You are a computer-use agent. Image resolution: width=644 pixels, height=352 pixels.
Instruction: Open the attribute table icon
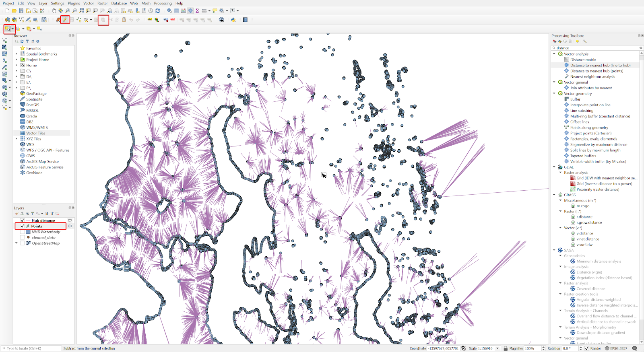pyautogui.click(x=176, y=11)
